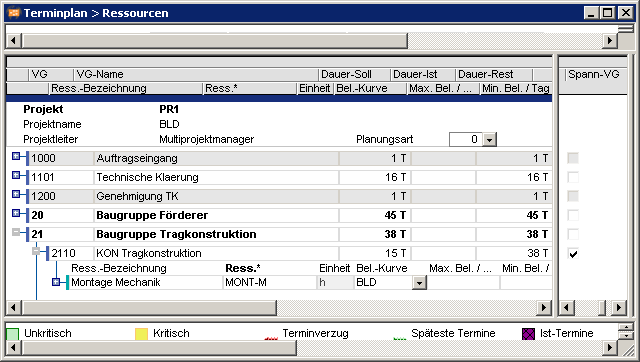Toggle Spann-VG checkbox for Technische Klaerung
This screenshot has height=362, width=640.
[x=573, y=177]
